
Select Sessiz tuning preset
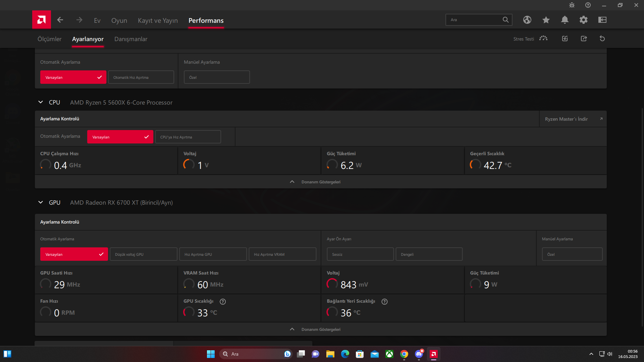pyautogui.click(x=360, y=254)
